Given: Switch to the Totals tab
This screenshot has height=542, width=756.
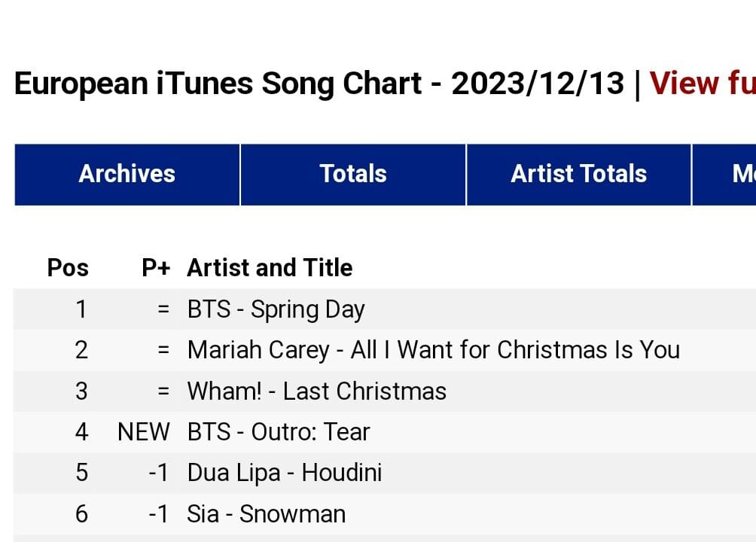Looking at the screenshot, I should tap(353, 174).
